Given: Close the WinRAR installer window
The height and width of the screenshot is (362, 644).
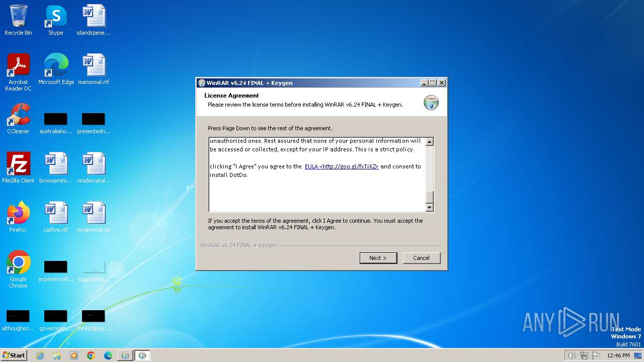Looking at the screenshot, I should coord(442,83).
